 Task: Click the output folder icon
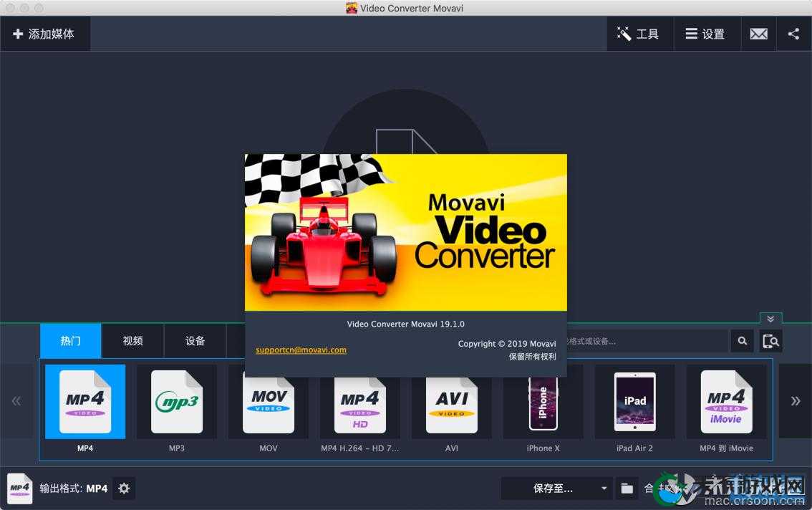tap(627, 489)
